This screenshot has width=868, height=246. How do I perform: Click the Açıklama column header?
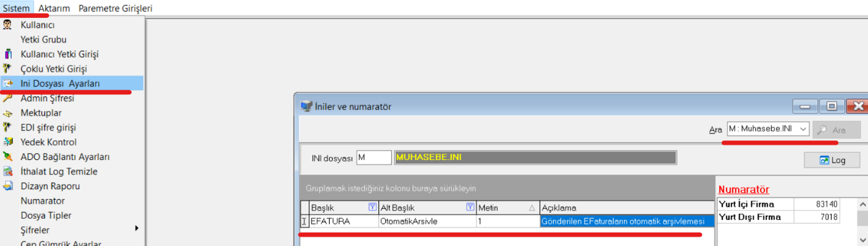(x=627, y=207)
